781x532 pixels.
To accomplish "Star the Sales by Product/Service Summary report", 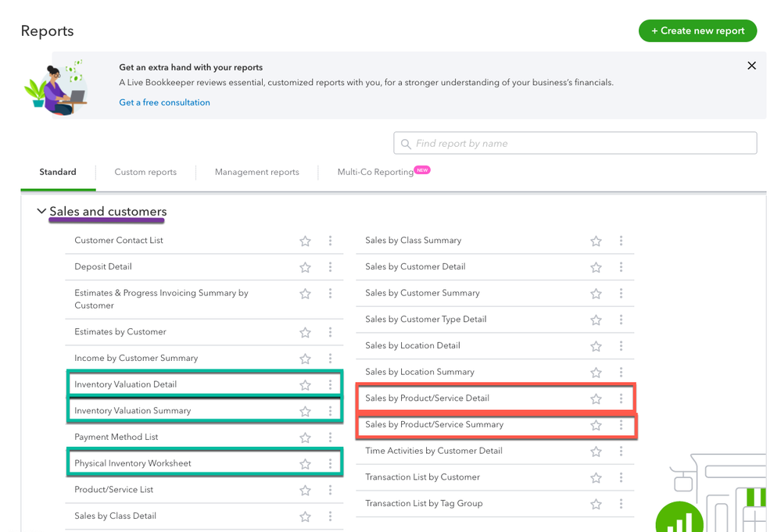I will point(596,426).
